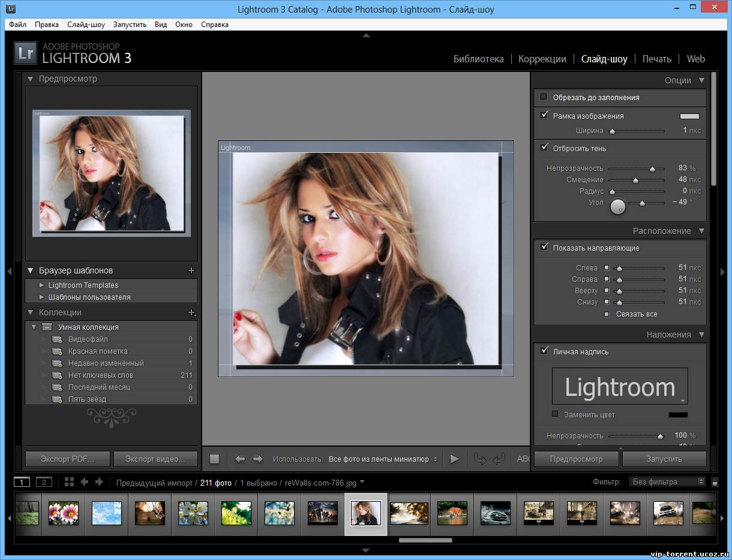Add new template with plus icon
This screenshot has width=732, height=560.
[x=191, y=270]
